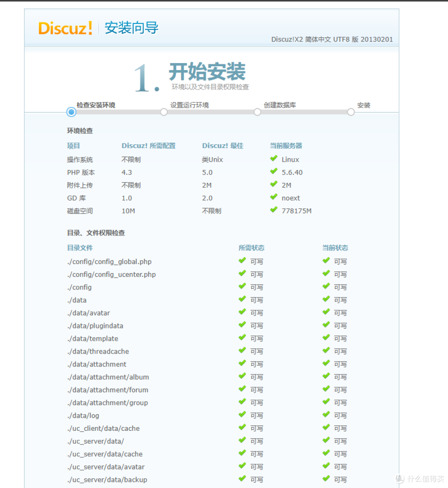Click the Discuz! 最佳 column header
The width and height of the screenshot is (448, 488).
point(223,146)
